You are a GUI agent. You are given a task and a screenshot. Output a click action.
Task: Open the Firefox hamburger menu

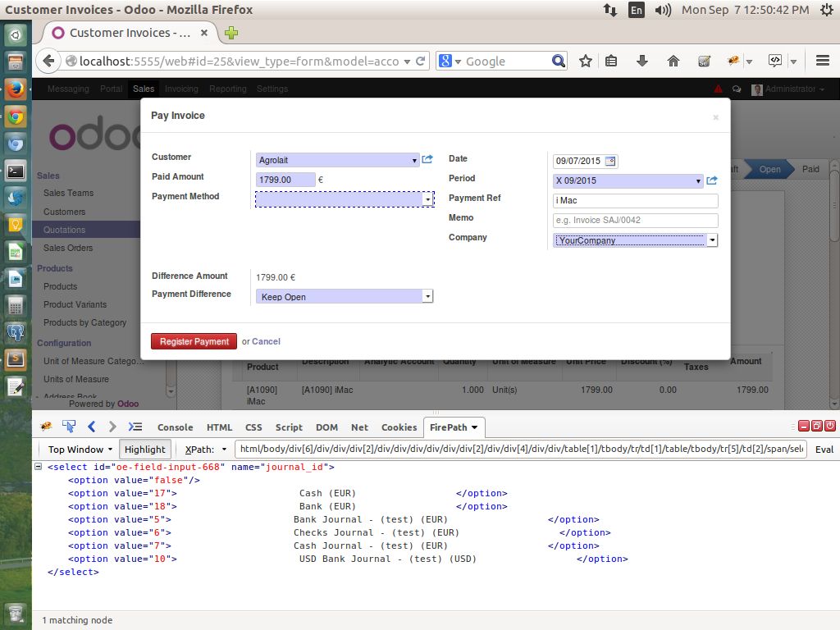pyautogui.click(x=823, y=61)
